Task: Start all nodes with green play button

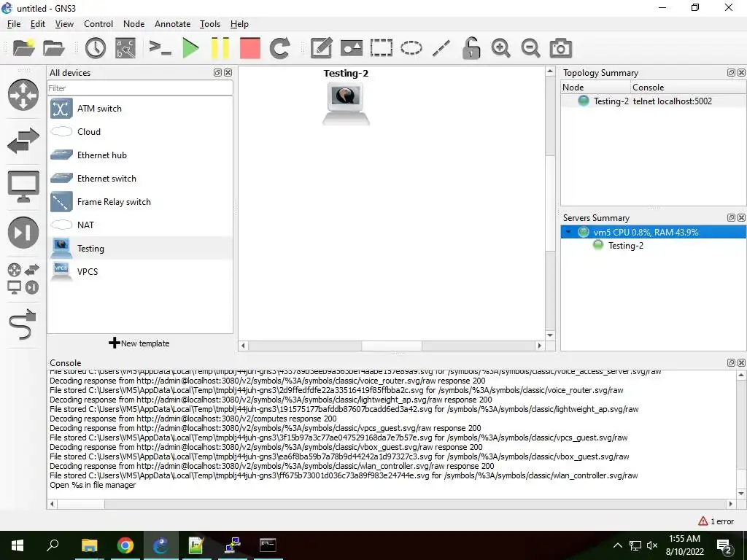Action: click(x=191, y=48)
